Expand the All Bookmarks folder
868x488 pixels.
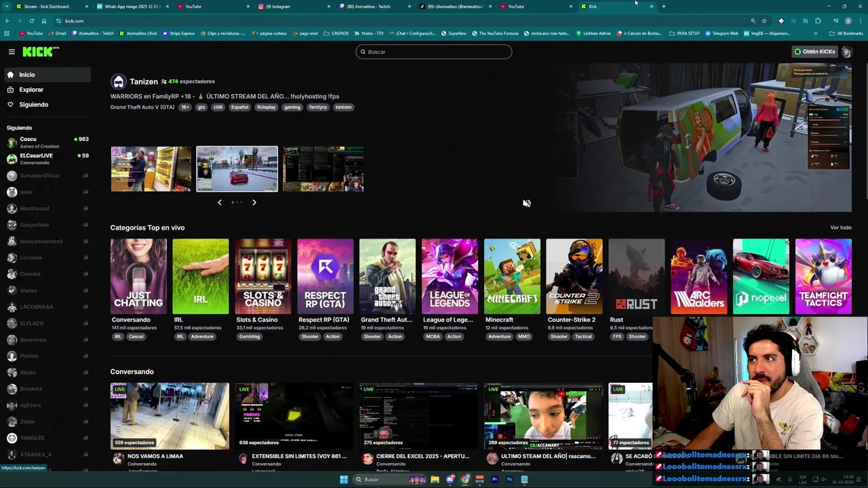(846, 33)
